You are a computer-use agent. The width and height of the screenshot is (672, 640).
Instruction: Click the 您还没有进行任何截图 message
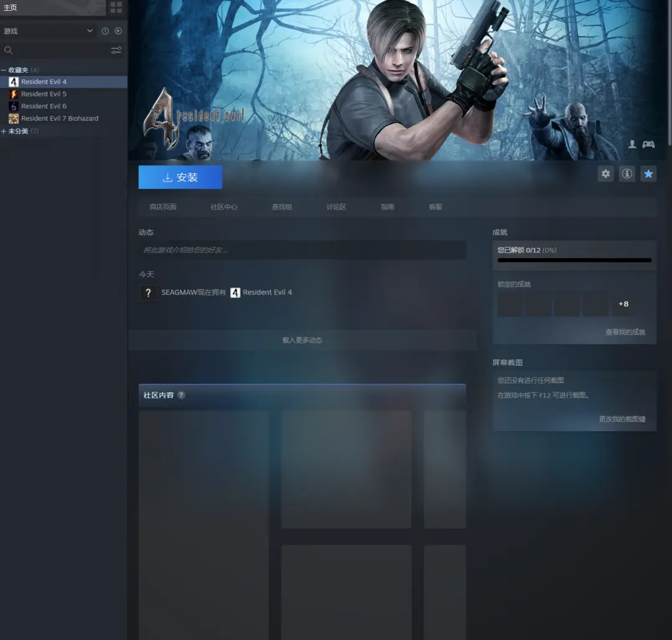(531, 381)
